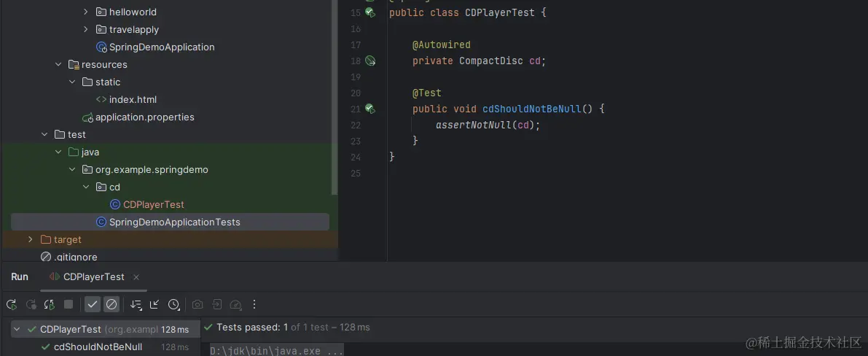Click the autowired dependency gutter icon

tap(370, 61)
